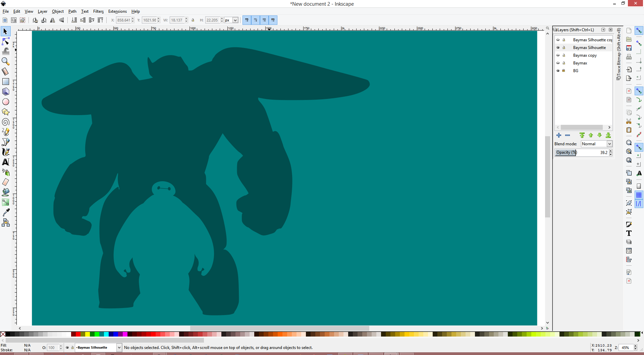This screenshot has height=355, width=644.
Task: Open the units px dropdown
Action: click(235, 20)
